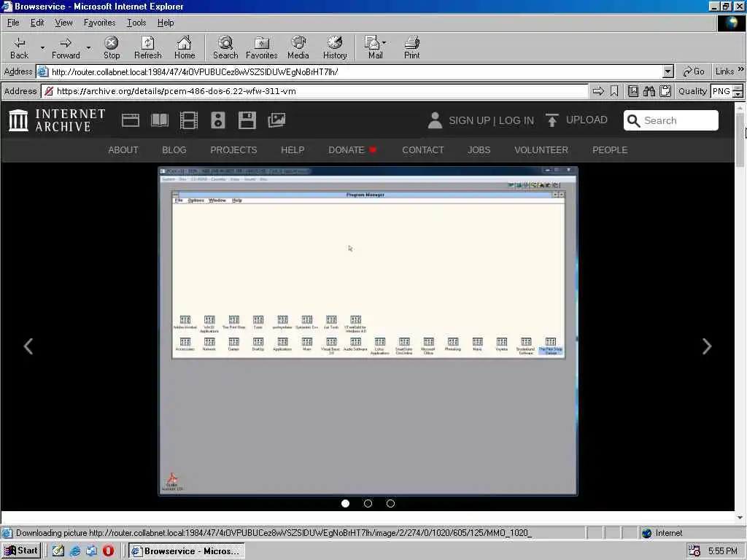
Task: Open the Media toolbar button
Action: pos(298,47)
